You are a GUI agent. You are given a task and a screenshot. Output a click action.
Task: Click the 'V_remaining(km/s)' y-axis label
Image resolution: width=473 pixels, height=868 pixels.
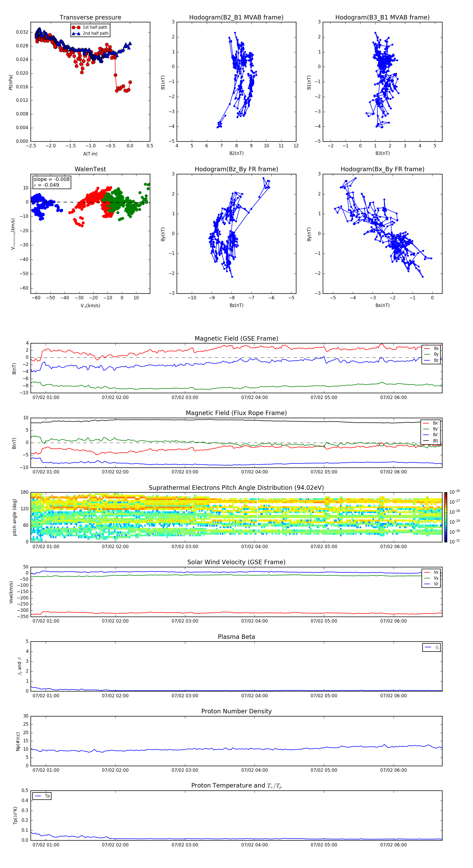pyautogui.click(x=13, y=234)
